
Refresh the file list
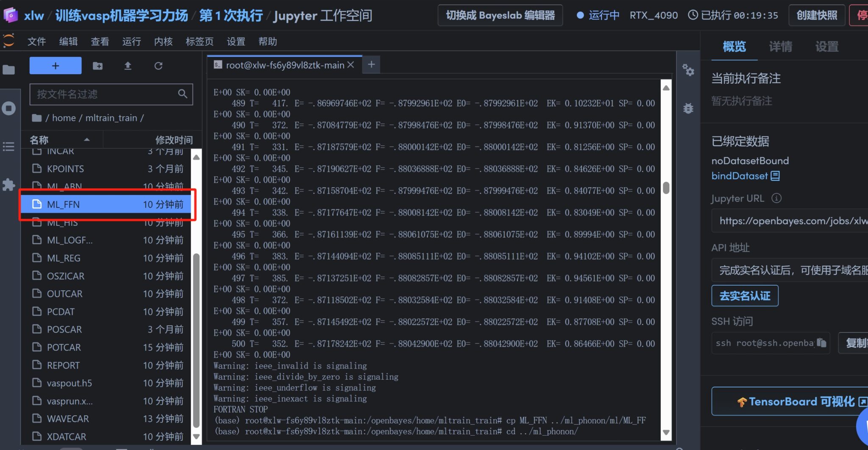pos(158,66)
